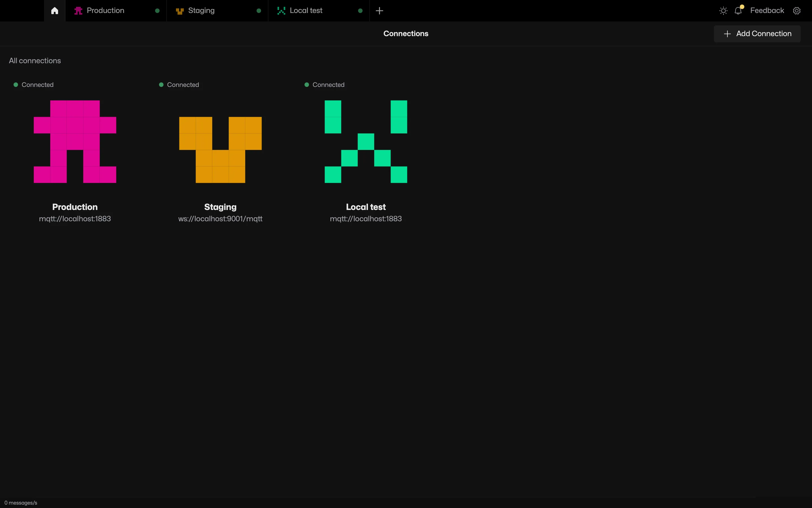
Task: Click the Connected status above Production
Action: point(34,85)
